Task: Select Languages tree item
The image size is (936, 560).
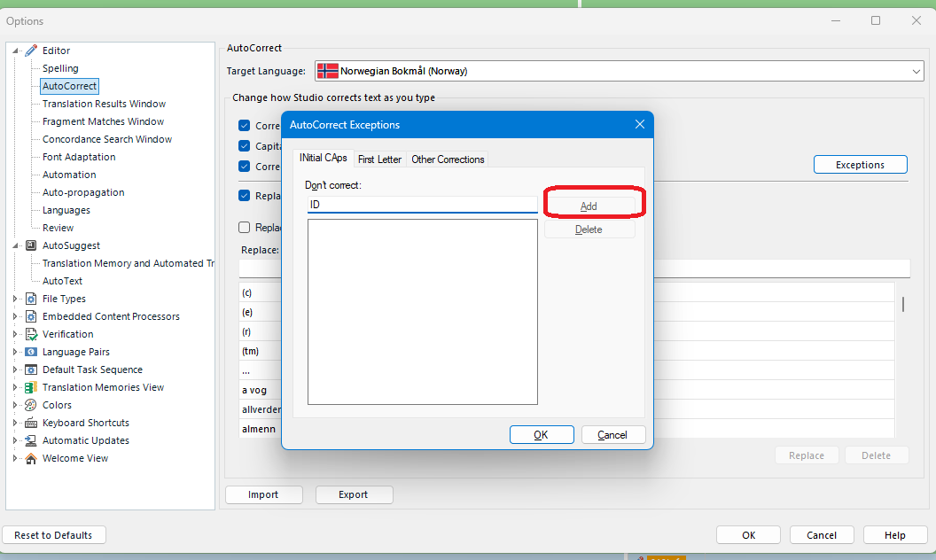Action: click(66, 210)
